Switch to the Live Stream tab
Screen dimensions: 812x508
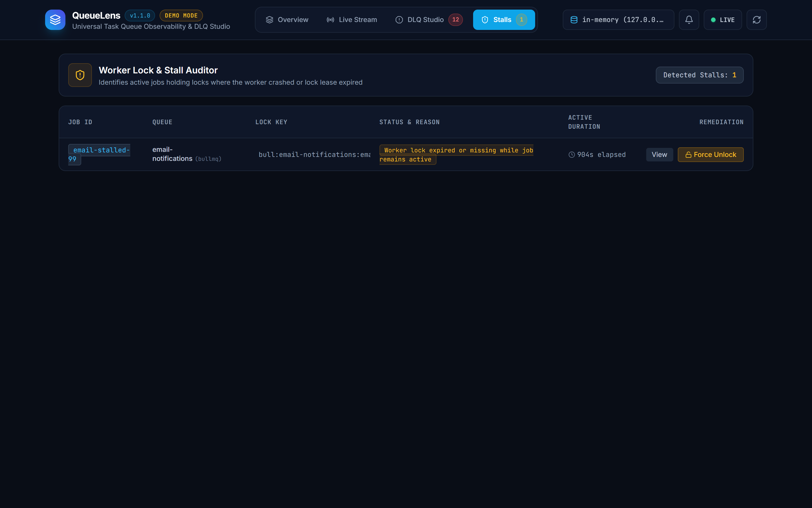click(x=352, y=20)
